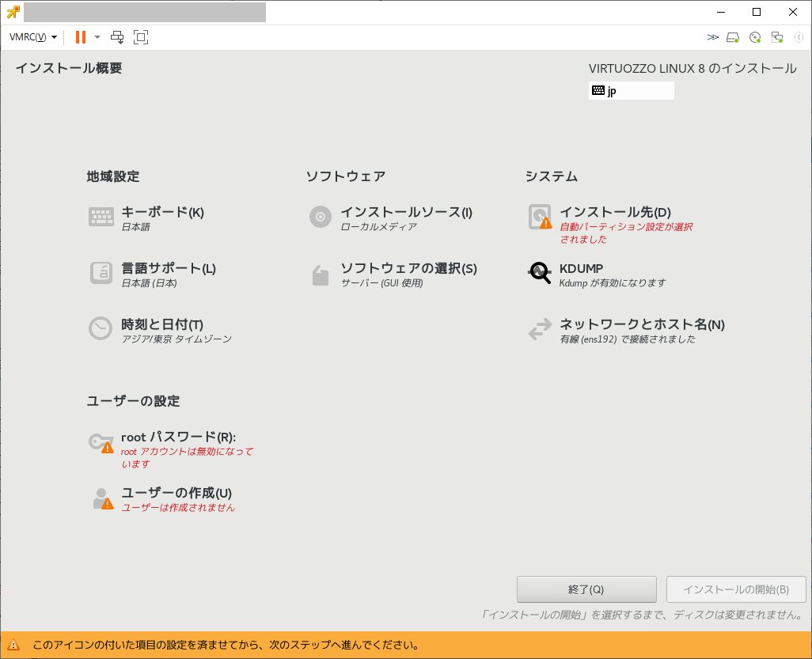Open the CD/DVD drive device icon
The height and width of the screenshot is (659, 812).
(755, 37)
